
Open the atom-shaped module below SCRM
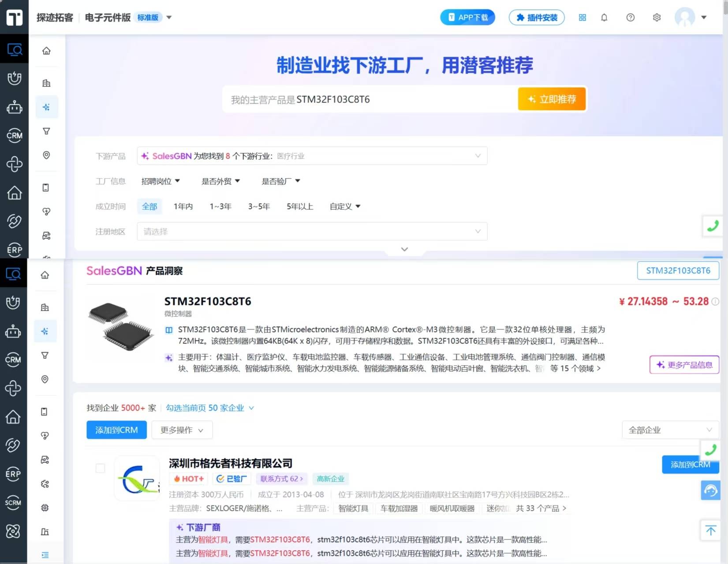pos(13,531)
